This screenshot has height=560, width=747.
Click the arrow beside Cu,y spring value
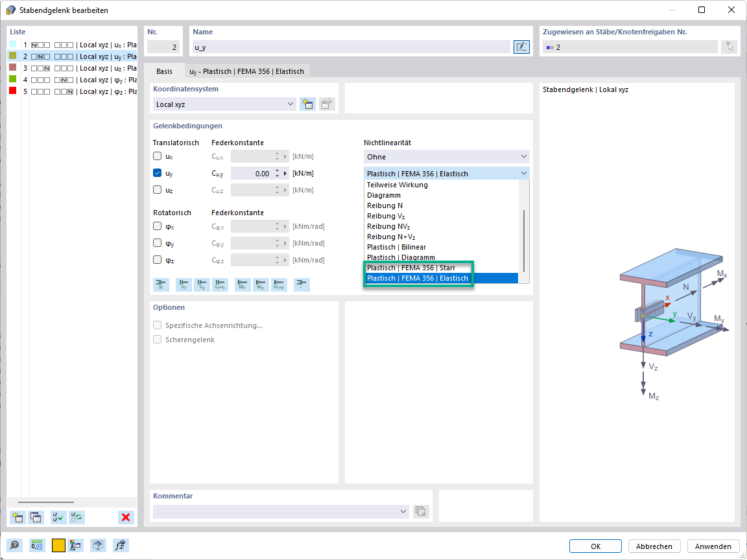tap(286, 173)
